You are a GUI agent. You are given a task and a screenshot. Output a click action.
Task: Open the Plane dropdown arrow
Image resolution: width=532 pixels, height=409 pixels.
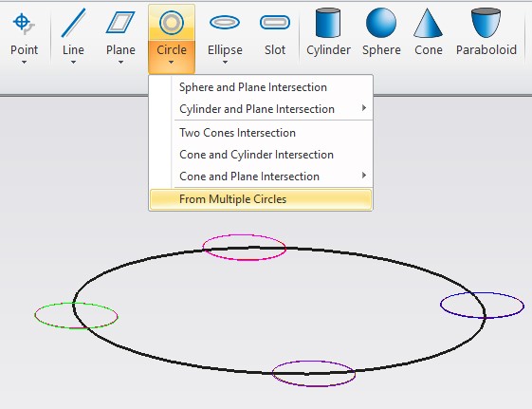click(x=120, y=62)
